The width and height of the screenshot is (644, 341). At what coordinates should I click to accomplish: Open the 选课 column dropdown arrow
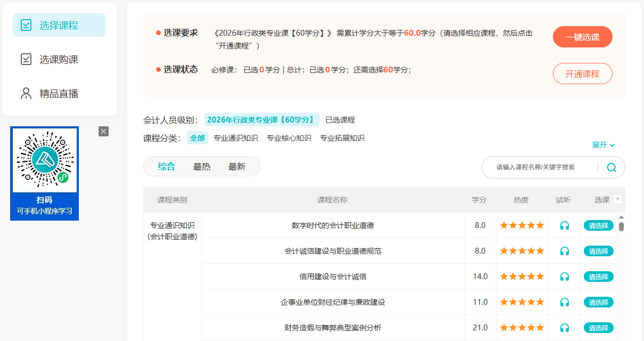click(617, 199)
